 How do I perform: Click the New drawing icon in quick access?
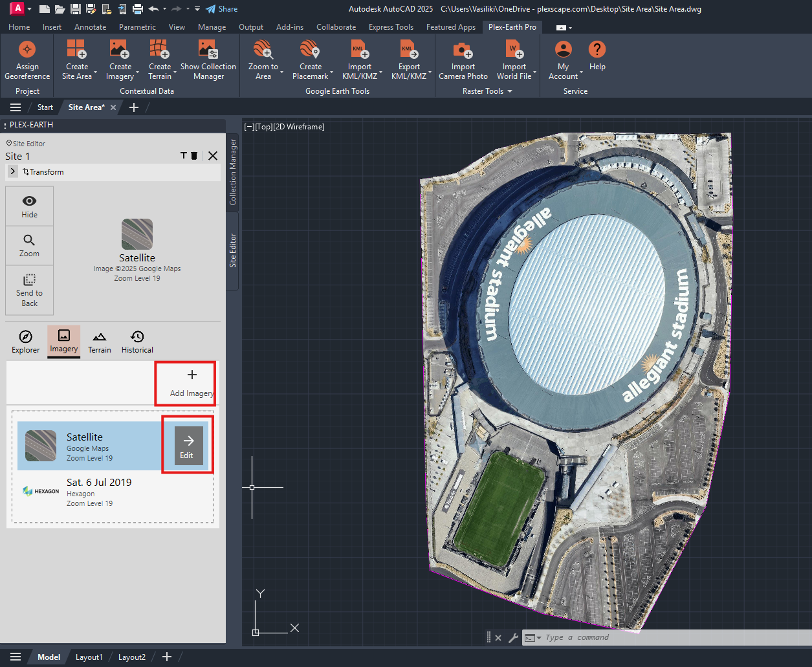pyautogui.click(x=44, y=9)
